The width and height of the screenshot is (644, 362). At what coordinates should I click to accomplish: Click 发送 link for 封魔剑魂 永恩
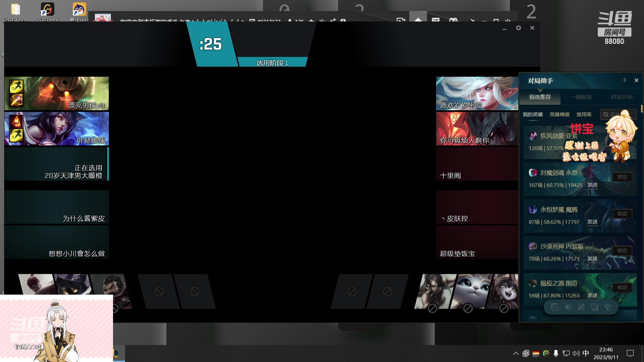coord(592,185)
